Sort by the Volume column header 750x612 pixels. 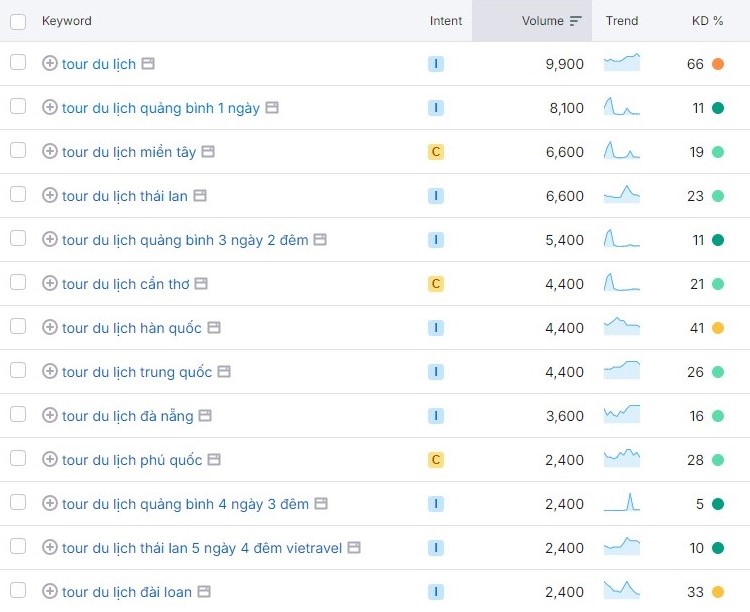[x=543, y=20]
